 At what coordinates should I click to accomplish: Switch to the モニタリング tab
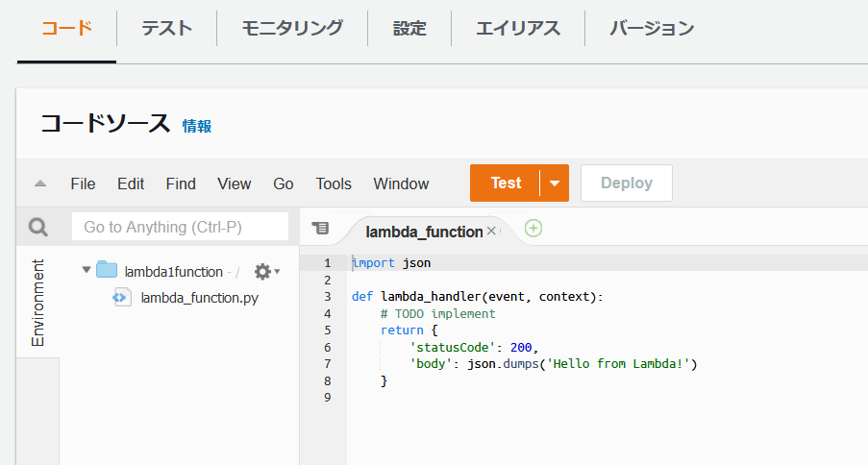pos(292,28)
